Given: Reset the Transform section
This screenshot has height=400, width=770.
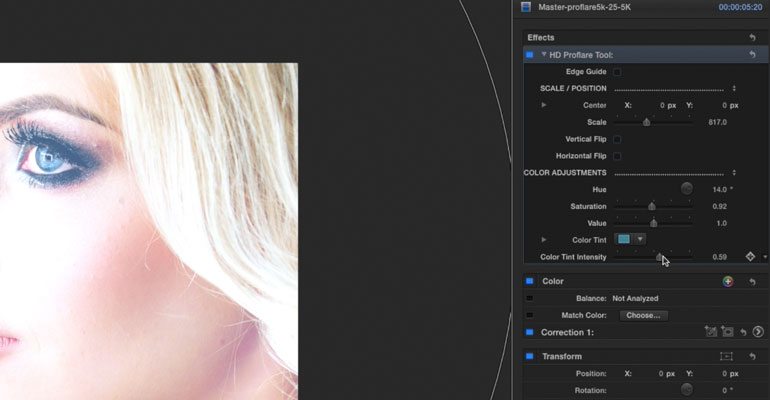Looking at the screenshot, I should click(x=752, y=356).
